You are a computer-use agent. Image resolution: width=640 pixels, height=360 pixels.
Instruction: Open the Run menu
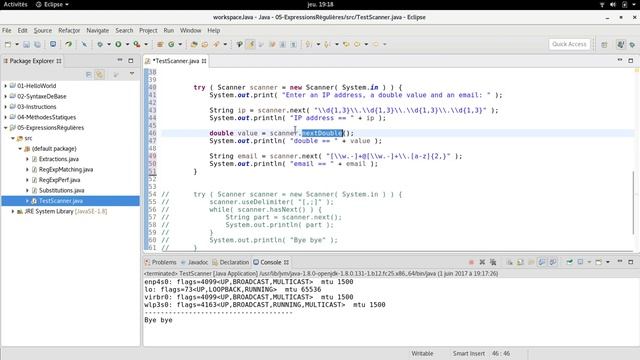point(169,30)
